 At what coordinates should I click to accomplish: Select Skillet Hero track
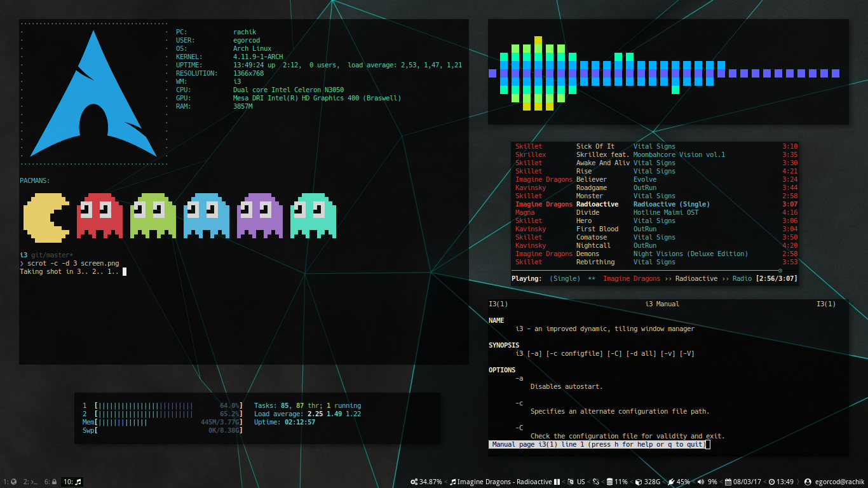pos(656,220)
